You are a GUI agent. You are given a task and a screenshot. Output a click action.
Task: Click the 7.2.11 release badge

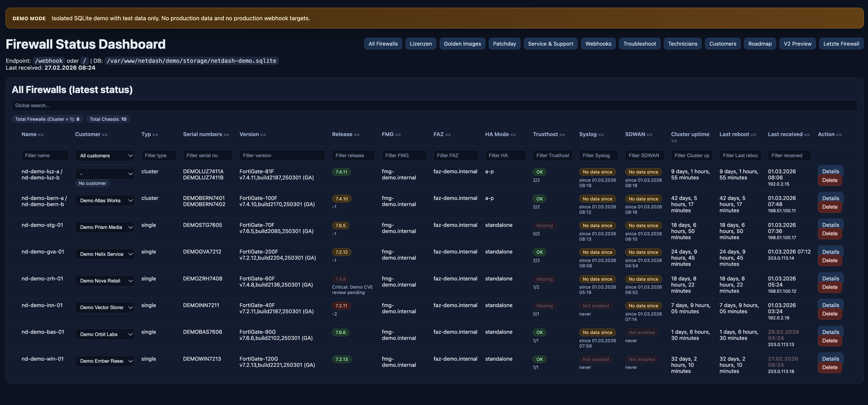click(341, 306)
